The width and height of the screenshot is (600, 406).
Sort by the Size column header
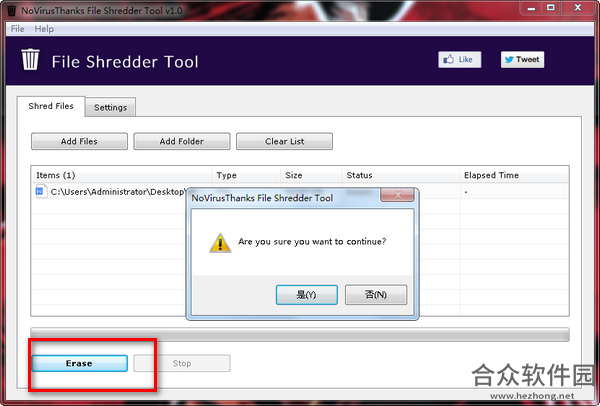tap(311, 175)
